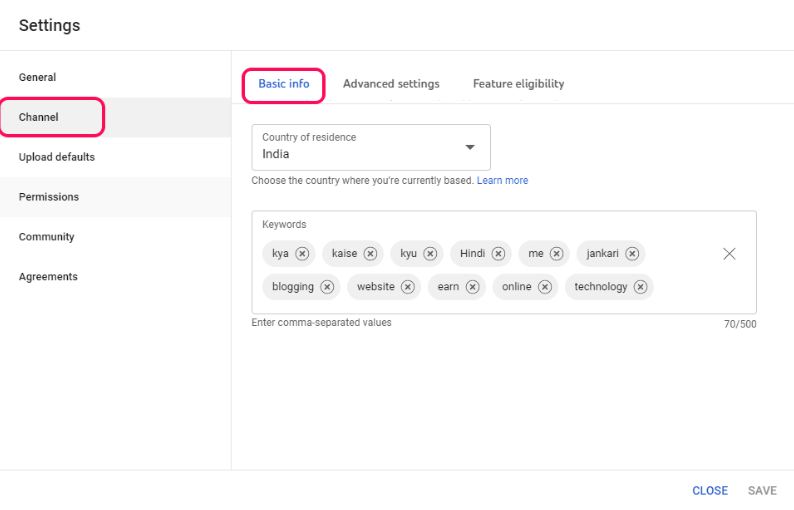
Task: Click the SAVE button
Action: [x=762, y=491]
